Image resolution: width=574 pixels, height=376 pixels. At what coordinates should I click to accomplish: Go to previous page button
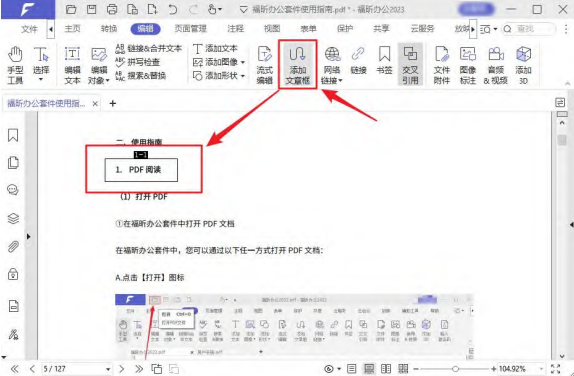coord(32,369)
